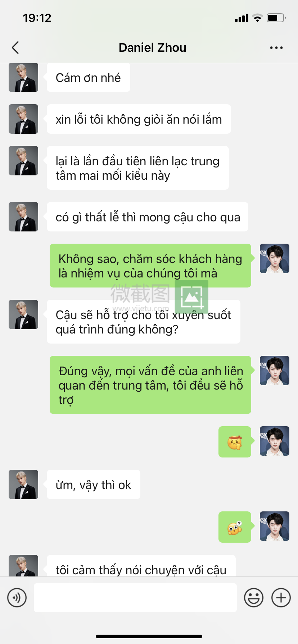Screen dimensions: 298x644
Task: Tap own avatar beside "Không sao" message
Action: point(275,258)
